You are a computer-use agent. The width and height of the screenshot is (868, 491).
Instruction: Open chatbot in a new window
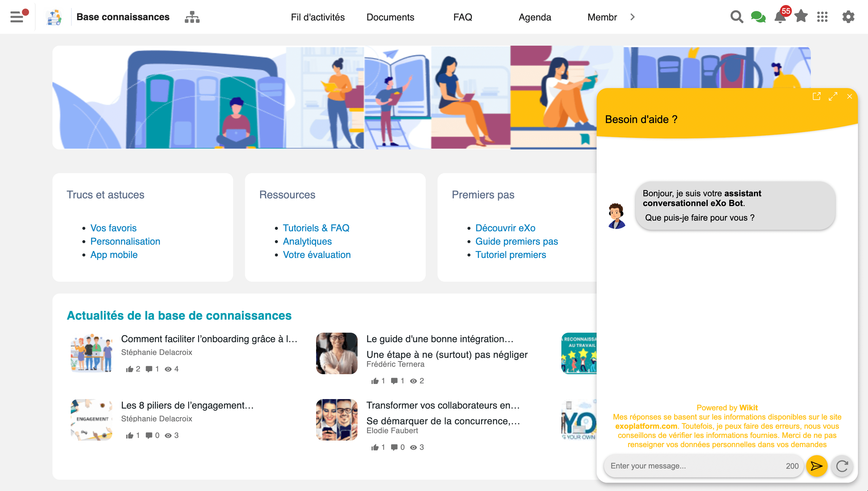[816, 96]
